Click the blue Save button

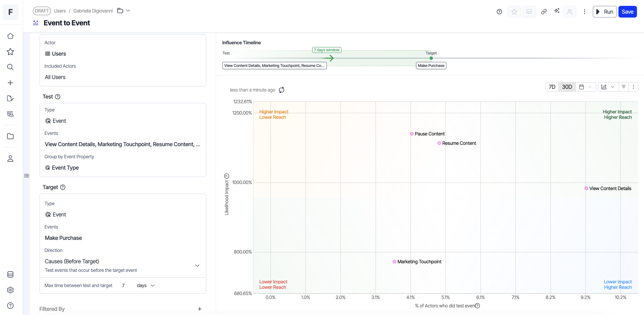(627, 12)
